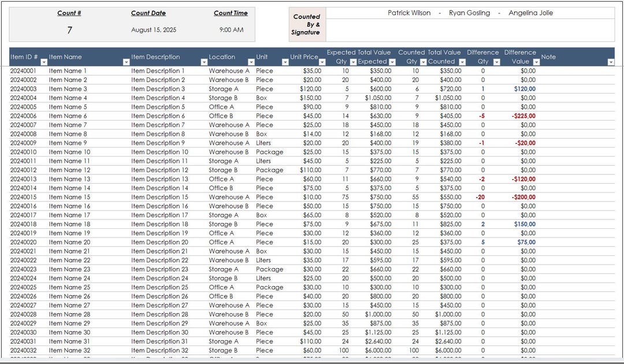Expand the Item Description filter dropdown
The height and width of the screenshot is (364, 624).
coord(203,62)
